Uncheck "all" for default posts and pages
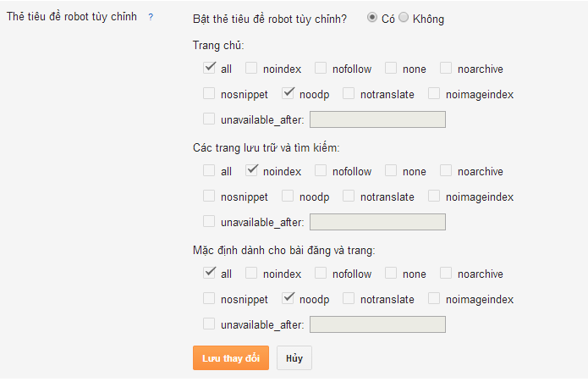 (209, 273)
